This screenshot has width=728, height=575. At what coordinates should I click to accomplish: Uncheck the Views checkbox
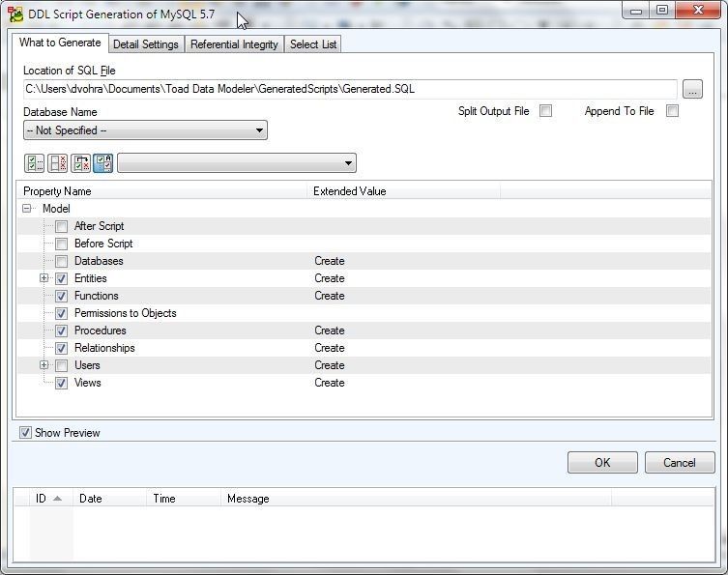tap(61, 383)
